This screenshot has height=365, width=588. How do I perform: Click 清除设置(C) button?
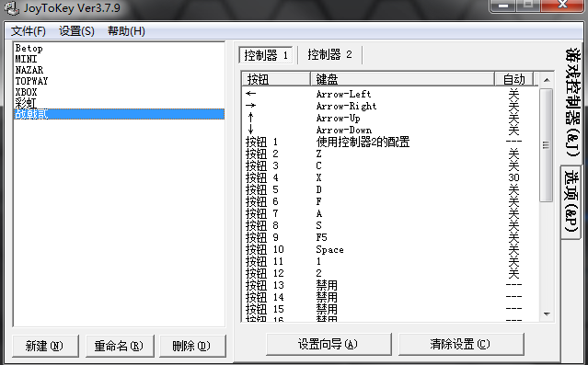461,344
